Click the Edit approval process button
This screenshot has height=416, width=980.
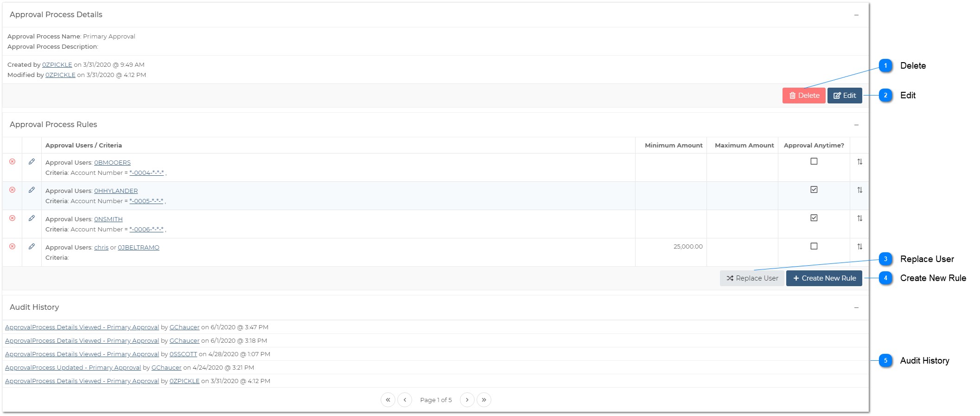coord(845,96)
